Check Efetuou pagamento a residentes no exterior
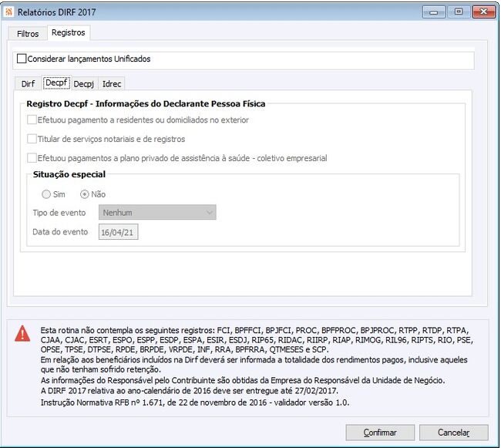 pyautogui.click(x=32, y=120)
